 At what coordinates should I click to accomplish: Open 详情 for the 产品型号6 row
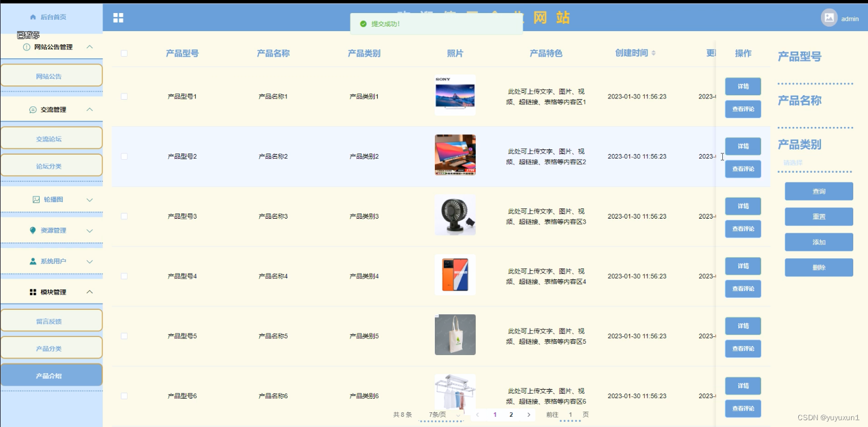click(x=743, y=386)
